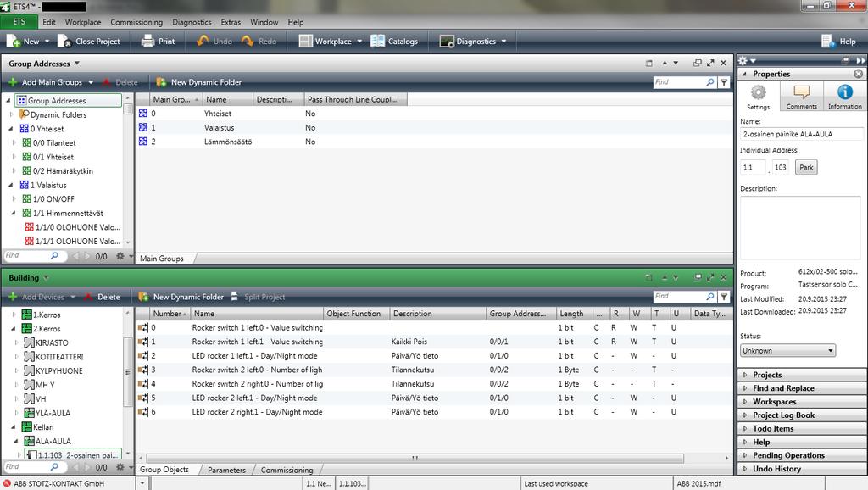868x490 pixels.
Task: Expand the 1/0 ON/OFF group
Action: 14,198
